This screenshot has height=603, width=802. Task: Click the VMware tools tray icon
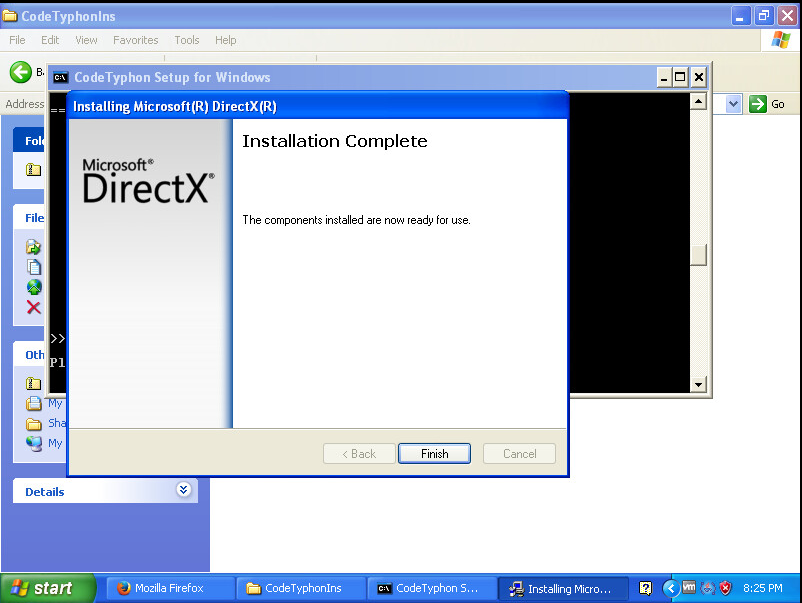pyautogui.click(x=689, y=588)
